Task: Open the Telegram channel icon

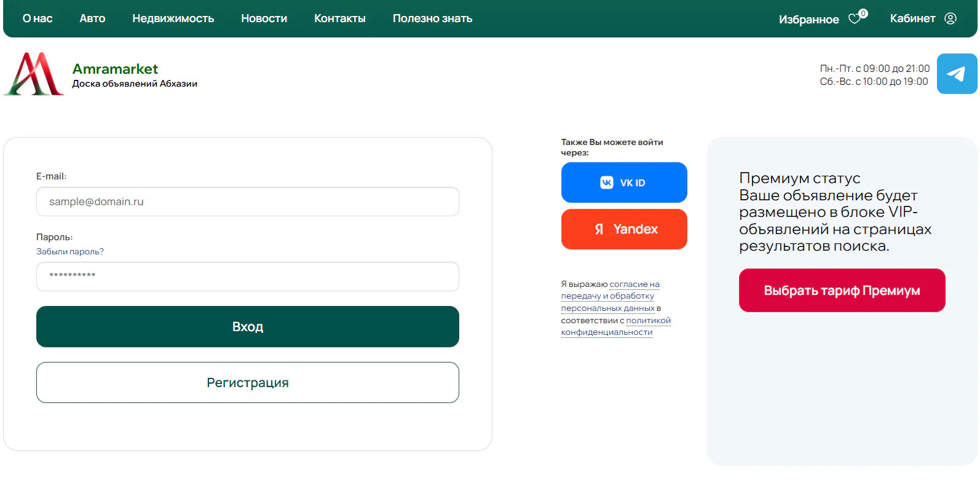Action: 957,74
